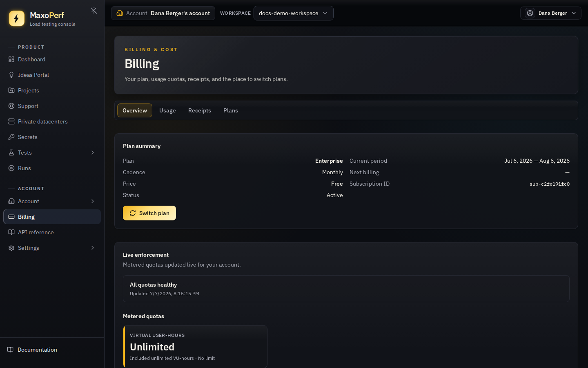Open the Dana Berger user menu chevron

pos(574,13)
